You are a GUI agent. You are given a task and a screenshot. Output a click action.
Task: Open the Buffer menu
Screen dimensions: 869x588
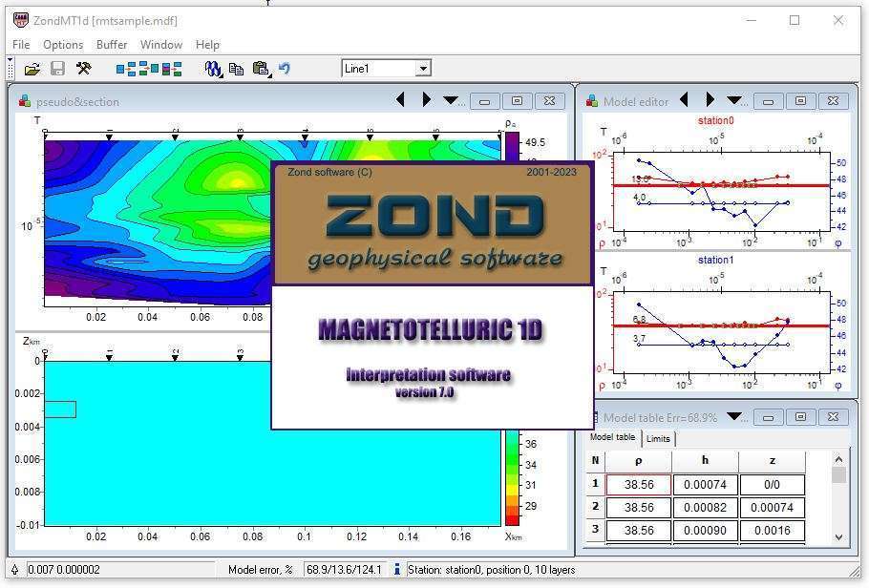112,44
